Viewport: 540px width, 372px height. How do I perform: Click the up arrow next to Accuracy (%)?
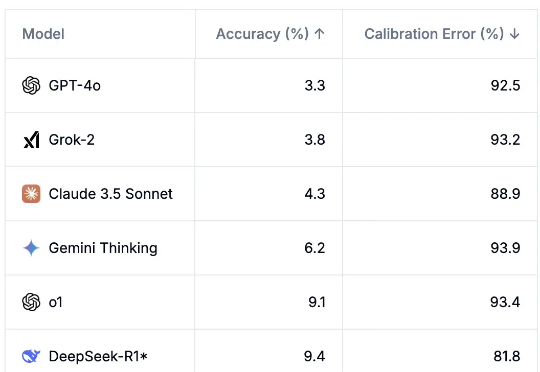319,34
